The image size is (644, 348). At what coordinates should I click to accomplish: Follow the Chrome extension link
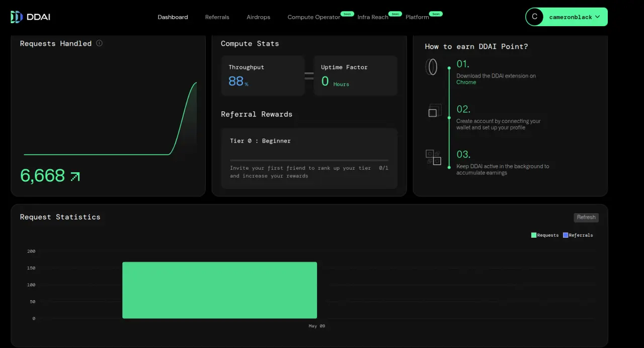coord(466,82)
